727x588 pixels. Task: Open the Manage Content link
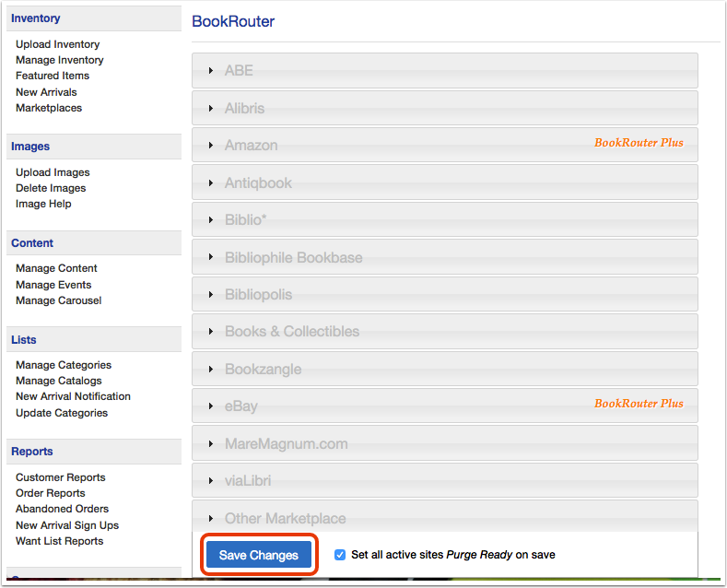click(x=56, y=268)
